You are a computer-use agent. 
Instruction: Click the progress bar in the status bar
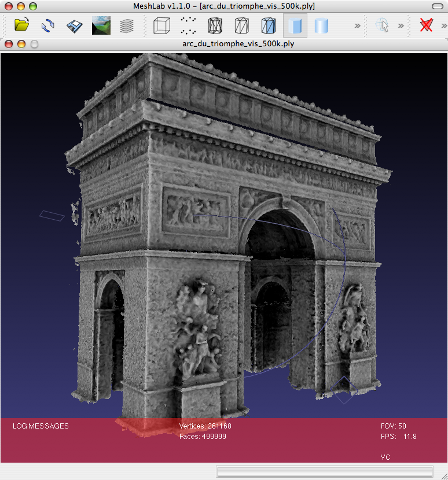point(324,471)
